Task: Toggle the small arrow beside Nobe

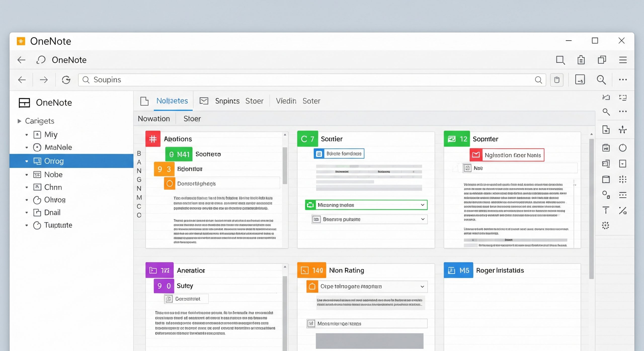Action: coord(27,175)
